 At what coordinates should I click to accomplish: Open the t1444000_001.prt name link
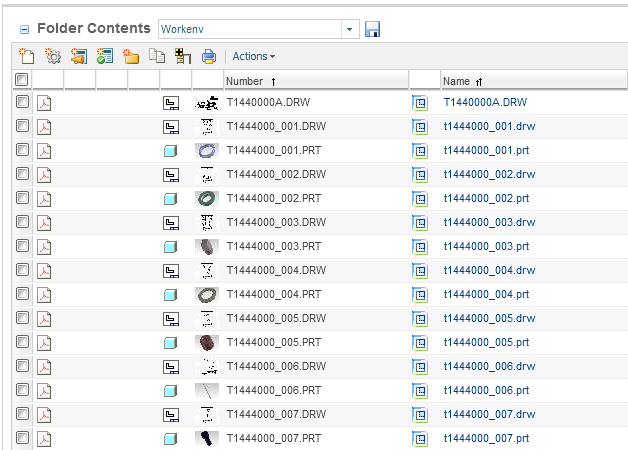click(x=486, y=150)
